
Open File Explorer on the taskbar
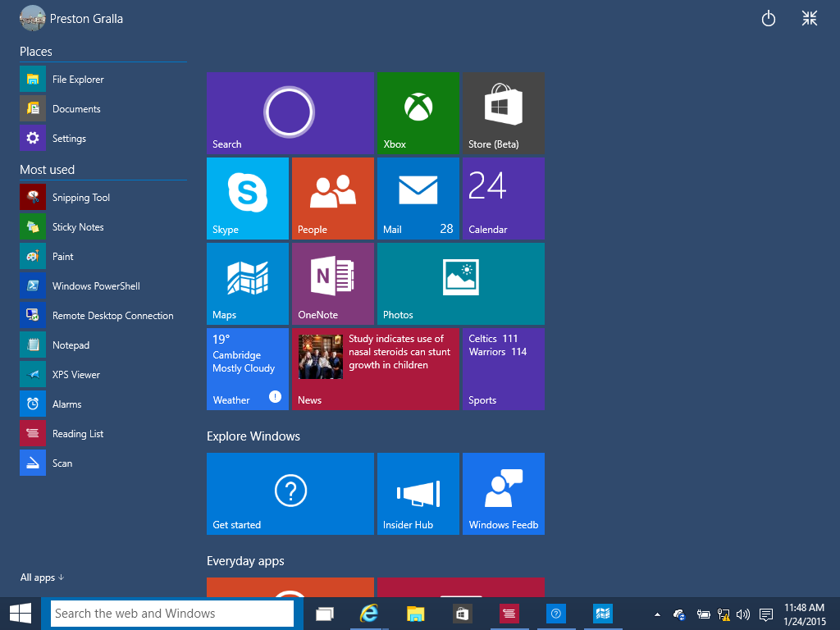(415, 614)
